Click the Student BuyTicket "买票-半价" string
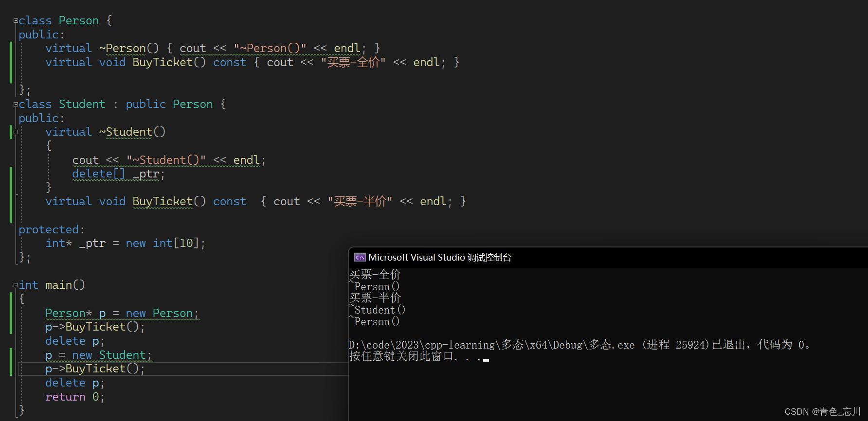Screen dimensions: 868x421 360,202
